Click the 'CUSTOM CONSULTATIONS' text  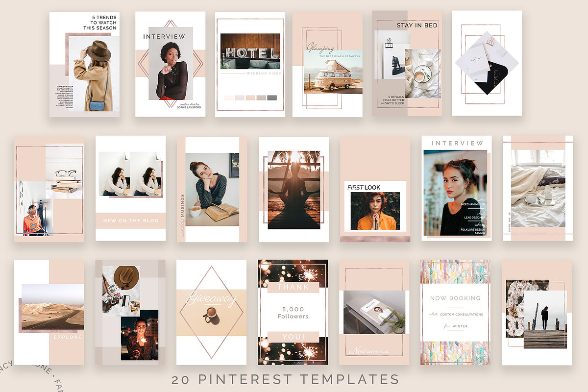pos(461,315)
